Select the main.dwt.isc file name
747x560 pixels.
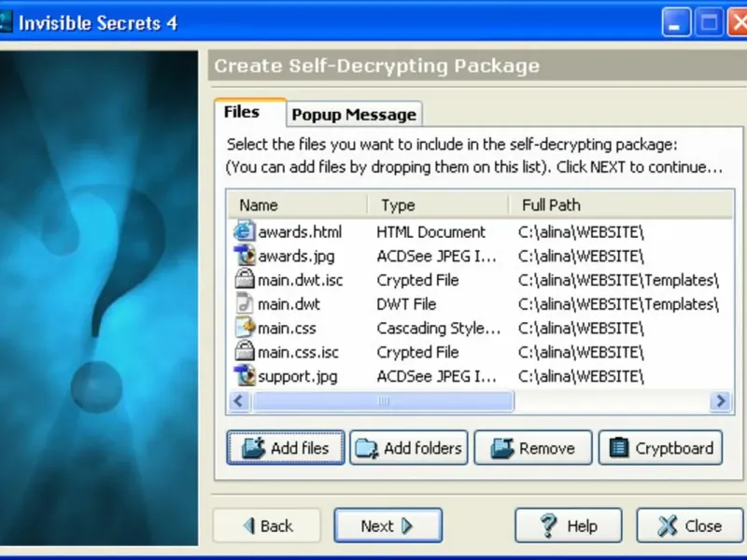click(x=300, y=280)
